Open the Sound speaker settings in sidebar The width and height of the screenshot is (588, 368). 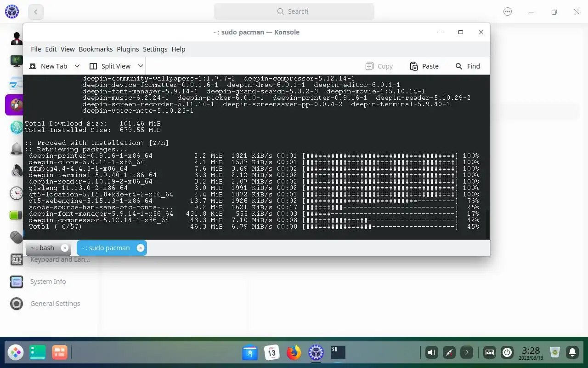17,171
